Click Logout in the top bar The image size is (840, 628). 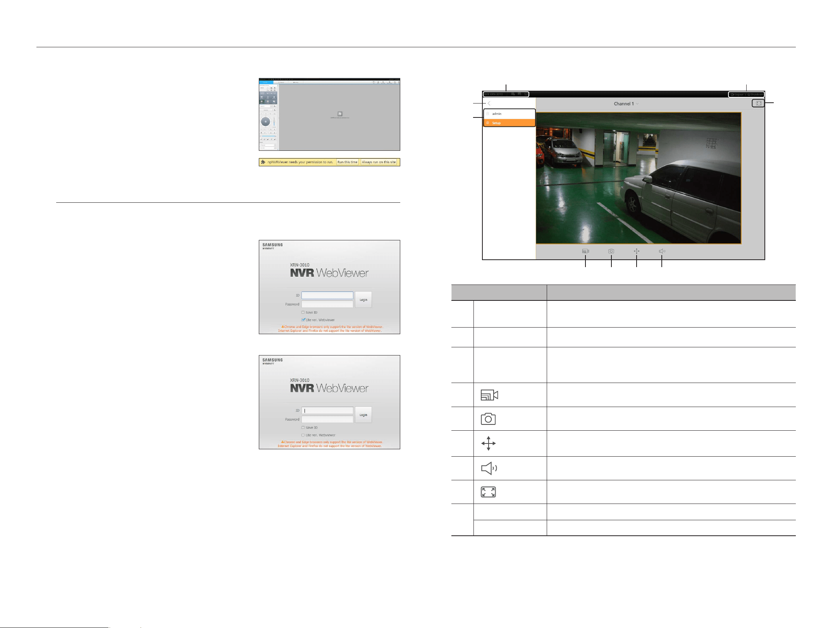coord(737,95)
